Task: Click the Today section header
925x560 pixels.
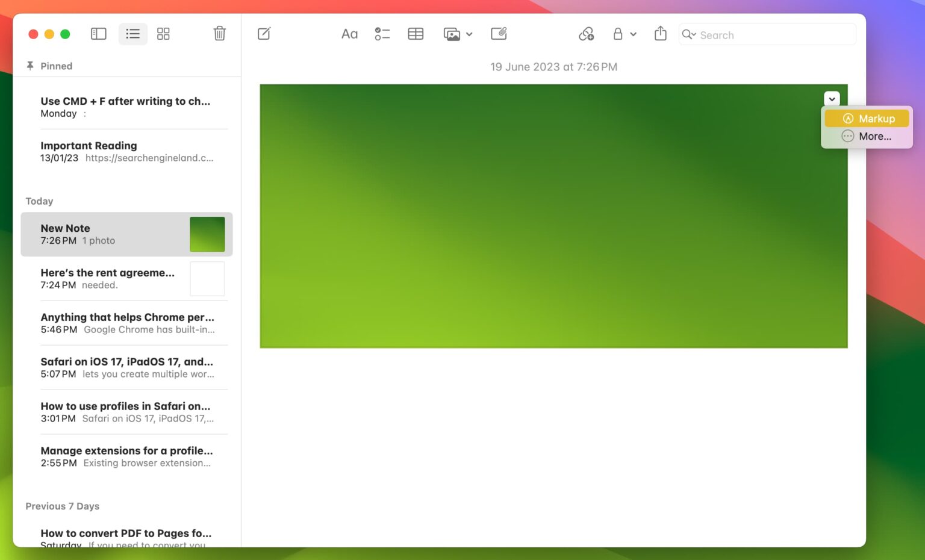Action: (39, 201)
